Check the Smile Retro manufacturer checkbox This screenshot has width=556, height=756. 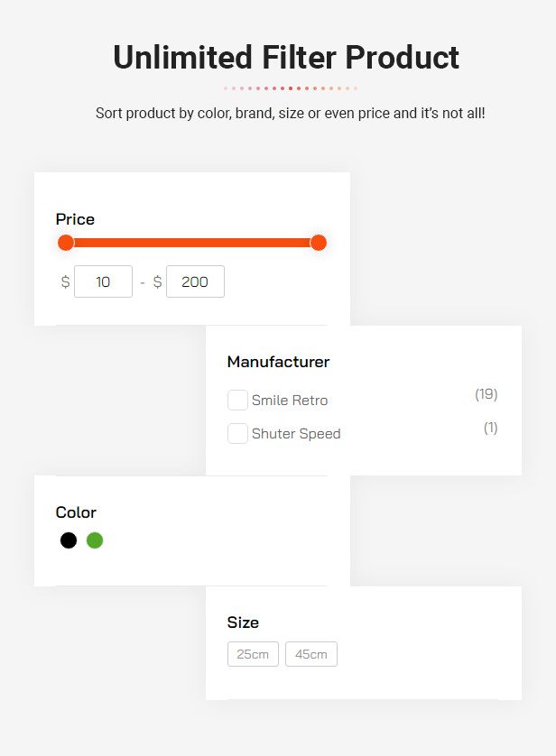tap(237, 401)
